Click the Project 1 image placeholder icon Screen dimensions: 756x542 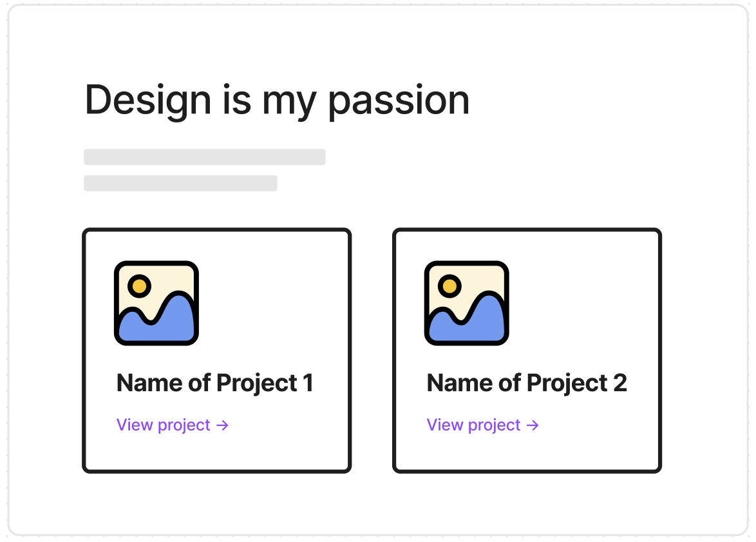click(156, 303)
